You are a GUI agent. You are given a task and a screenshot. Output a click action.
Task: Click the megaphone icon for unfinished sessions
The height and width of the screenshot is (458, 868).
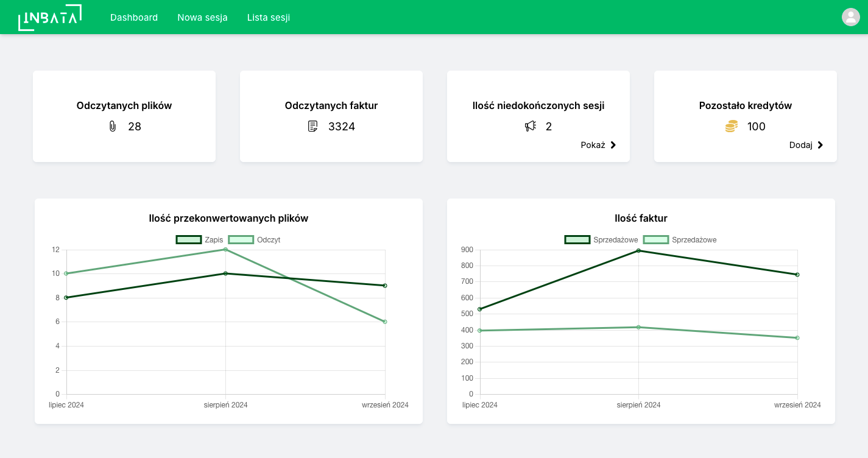pos(531,126)
